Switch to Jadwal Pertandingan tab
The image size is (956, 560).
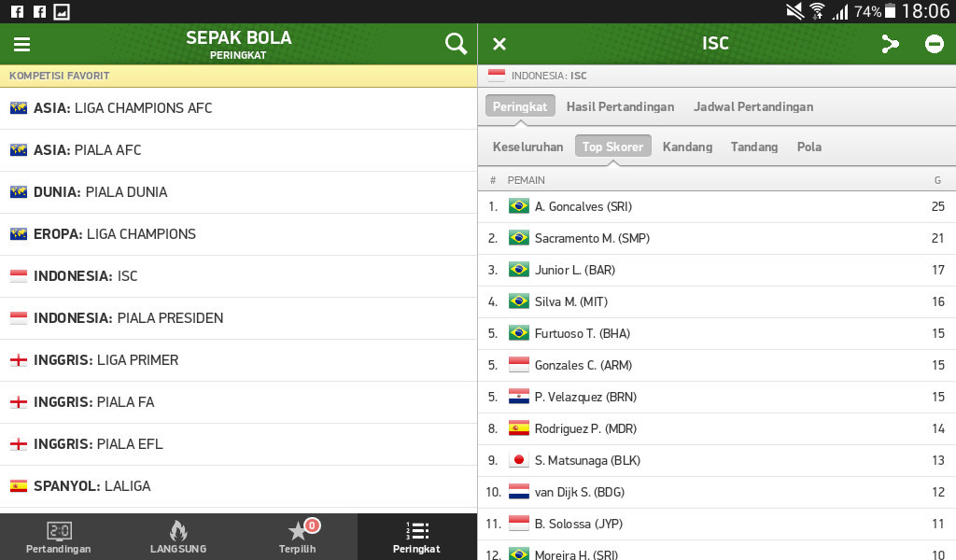coord(753,106)
